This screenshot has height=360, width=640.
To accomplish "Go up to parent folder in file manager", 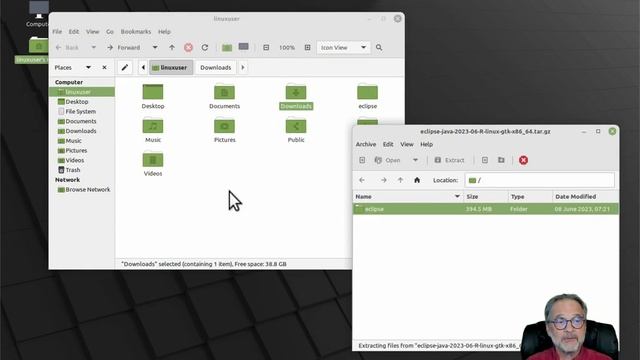I will [x=172, y=48].
